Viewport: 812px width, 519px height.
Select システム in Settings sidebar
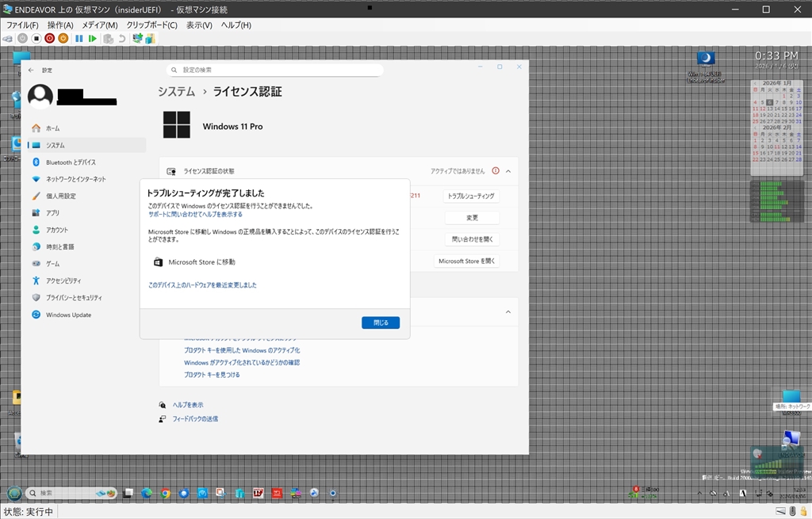click(x=86, y=146)
